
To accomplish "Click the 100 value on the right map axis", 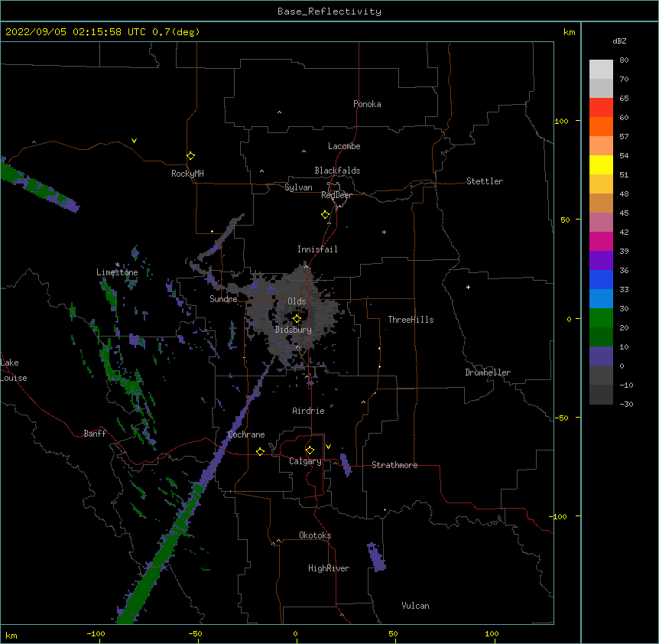I will (x=561, y=121).
